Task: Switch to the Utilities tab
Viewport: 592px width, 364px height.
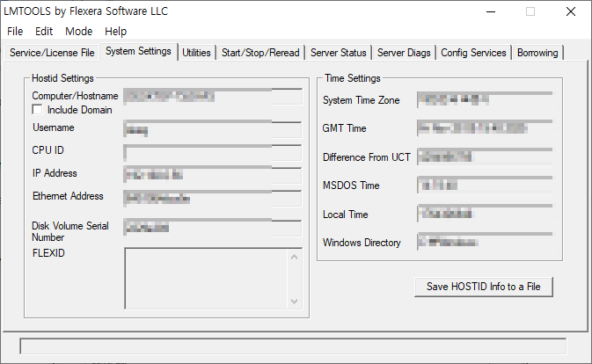Action: pos(196,53)
